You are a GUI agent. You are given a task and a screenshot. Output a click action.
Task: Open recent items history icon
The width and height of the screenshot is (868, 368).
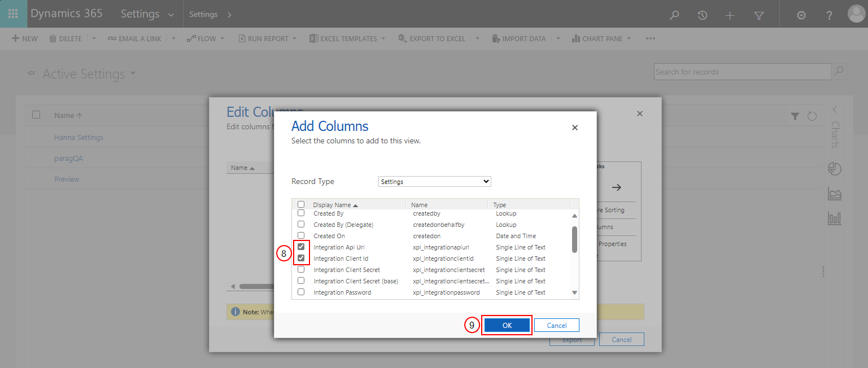(x=702, y=15)
